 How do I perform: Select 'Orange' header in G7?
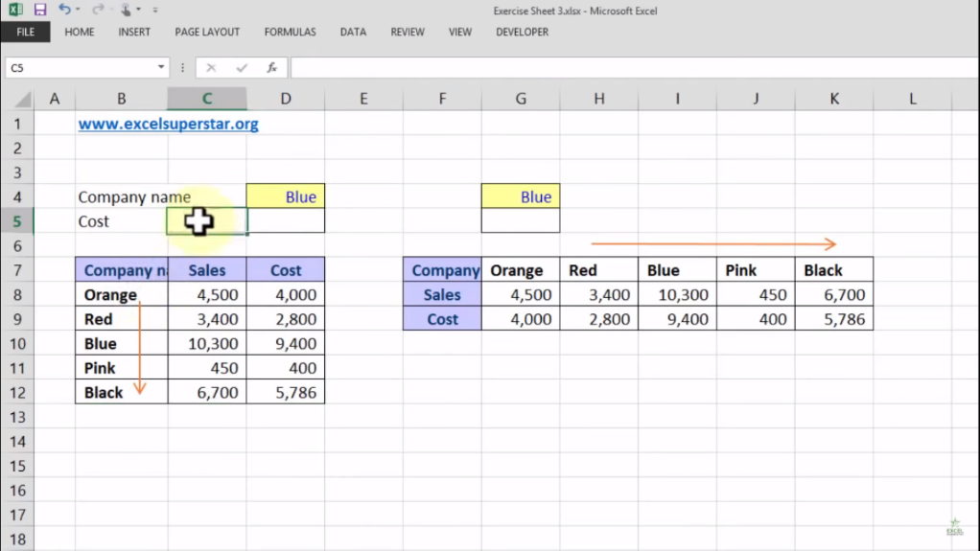click(x=521, y=270)
